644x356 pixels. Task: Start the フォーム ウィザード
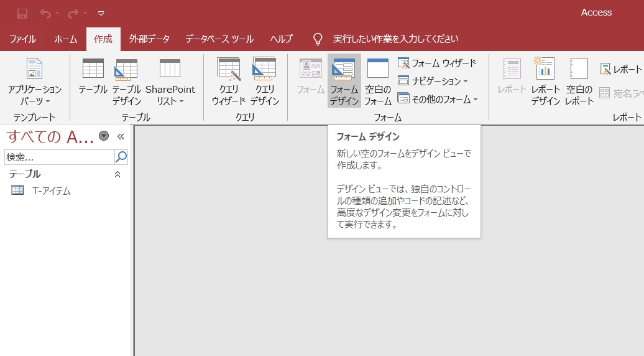(x=438, y=63)
